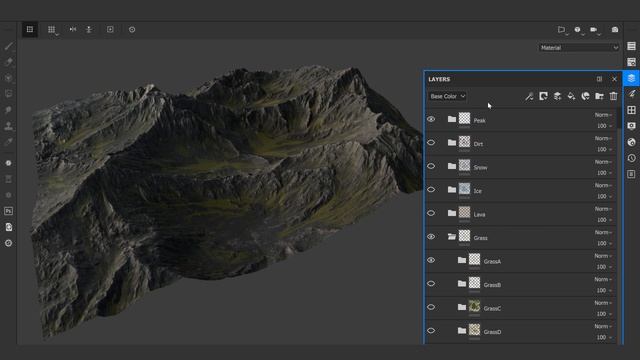
Task: Click the vertical align symmetry icon
Action: tap(89, 29)
